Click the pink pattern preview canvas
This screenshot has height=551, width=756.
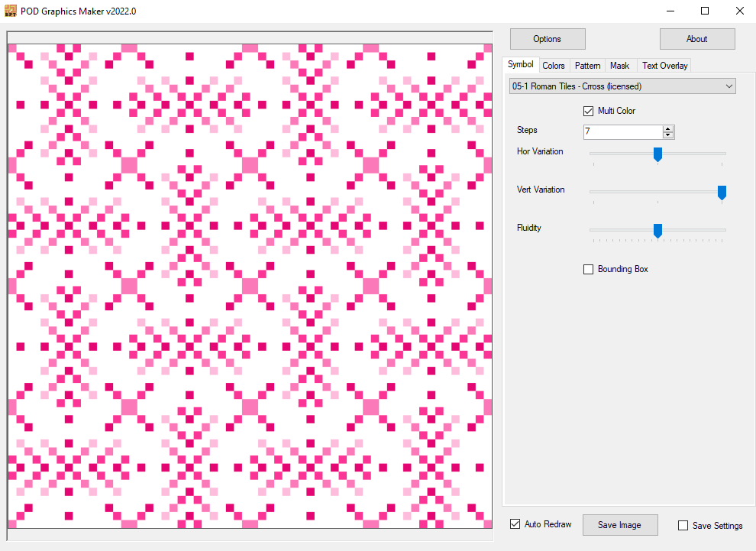[x=250, y=286]
